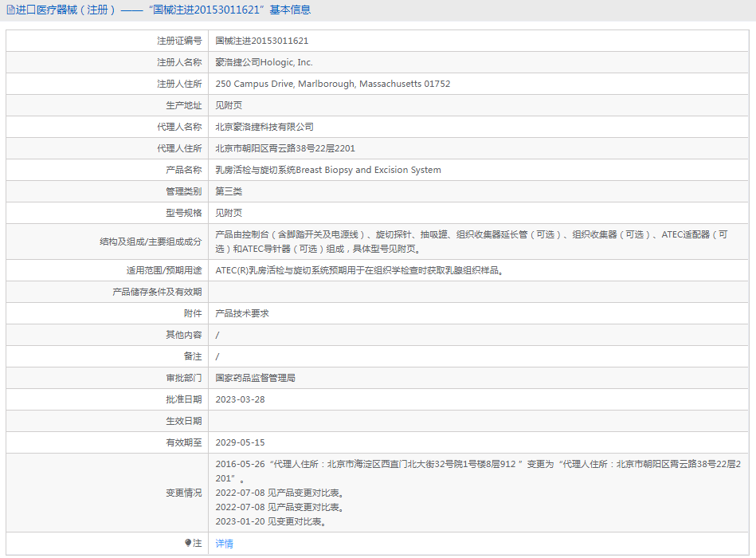Click the 产品技术要求 attachment text
756x558 pixels.
coord(241,312)
